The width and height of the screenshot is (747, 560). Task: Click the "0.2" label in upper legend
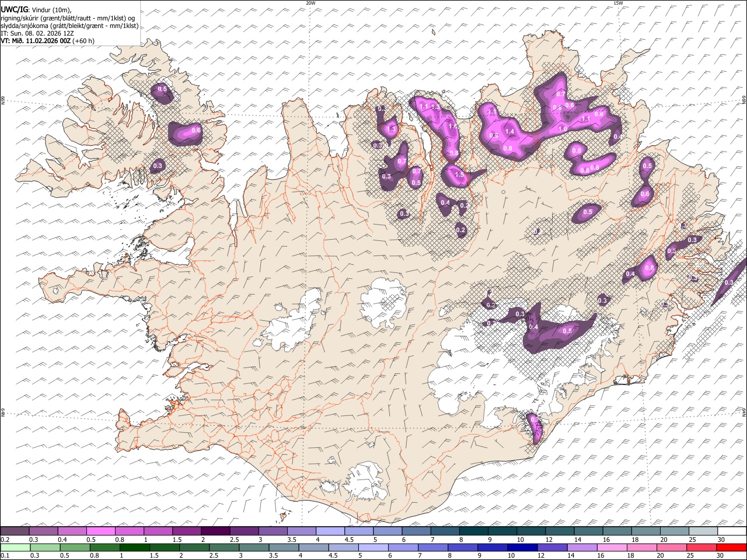[x=5, y=540]
